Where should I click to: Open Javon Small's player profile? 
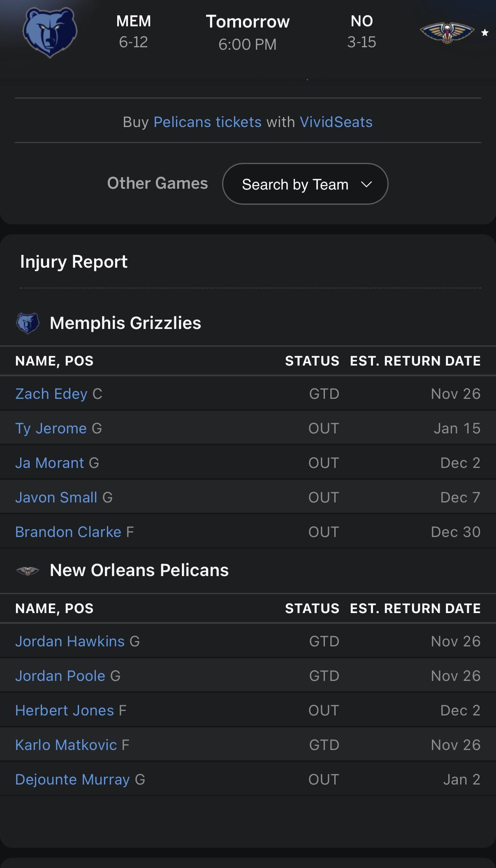(56, 498)
